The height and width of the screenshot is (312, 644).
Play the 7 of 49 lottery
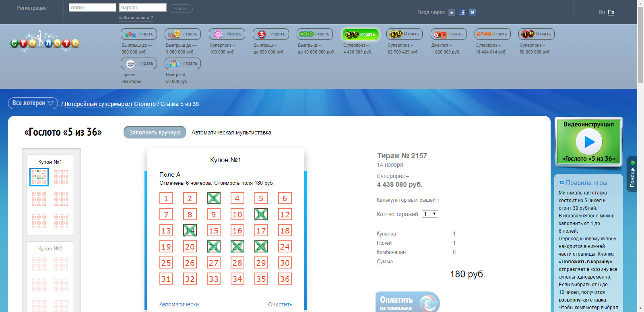point(537,34)
